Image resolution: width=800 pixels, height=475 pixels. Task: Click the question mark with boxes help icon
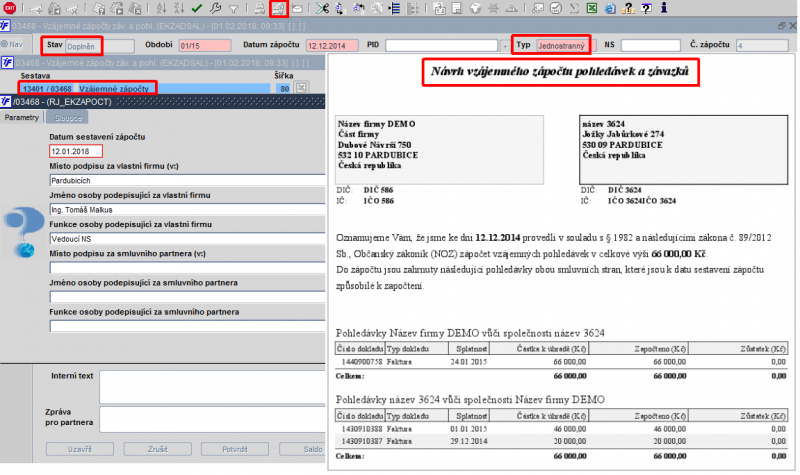(x=628, y=8)
